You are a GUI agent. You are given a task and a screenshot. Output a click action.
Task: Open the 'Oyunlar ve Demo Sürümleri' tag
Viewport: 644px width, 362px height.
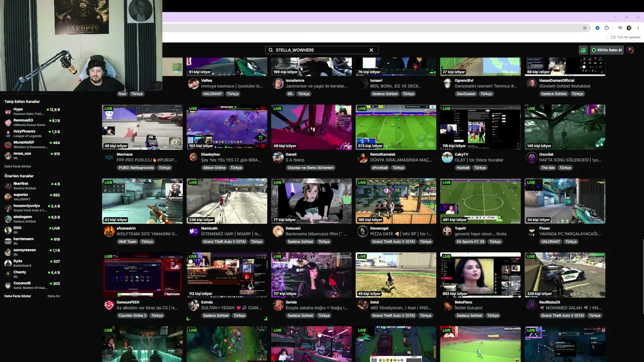310,168
